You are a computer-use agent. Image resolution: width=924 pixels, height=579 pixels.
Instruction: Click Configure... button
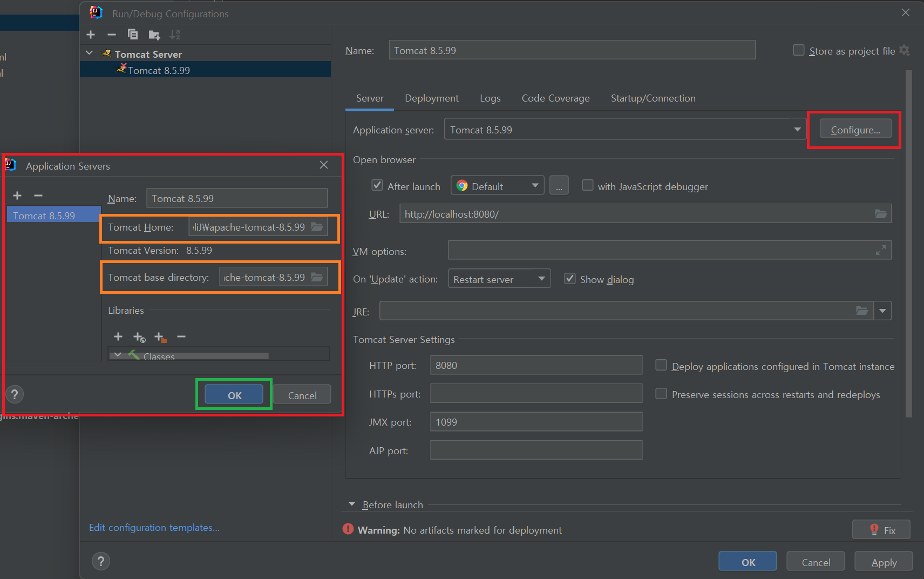tap(855, 129)
